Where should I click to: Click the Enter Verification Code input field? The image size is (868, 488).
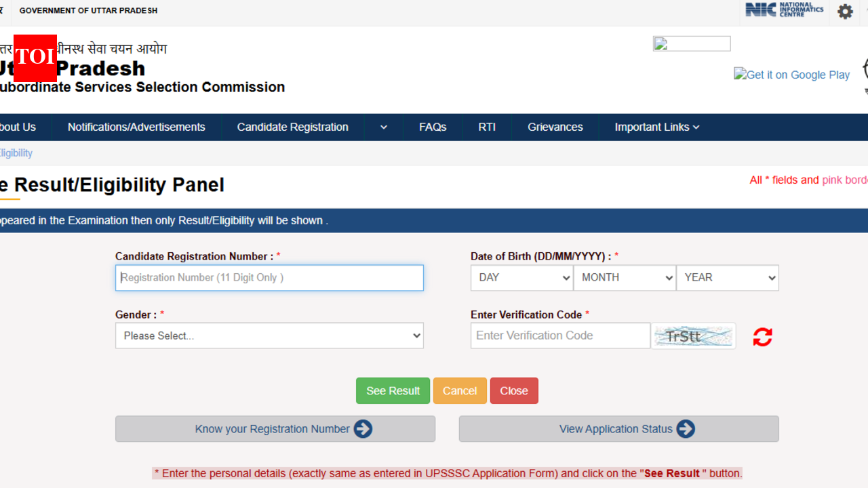(560, 336)
